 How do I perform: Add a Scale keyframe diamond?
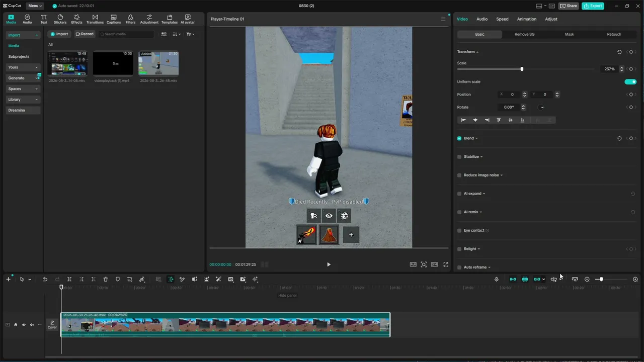[x=631, y=69]
